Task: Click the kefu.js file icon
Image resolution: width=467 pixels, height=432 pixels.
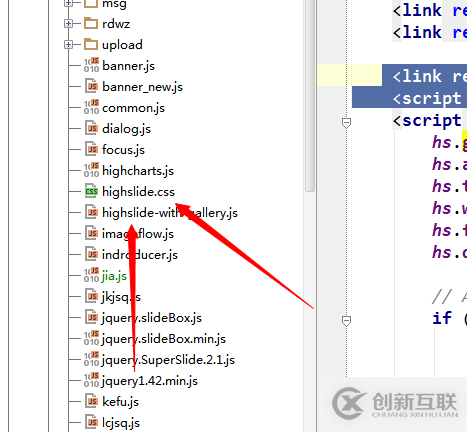Action: 91,401
